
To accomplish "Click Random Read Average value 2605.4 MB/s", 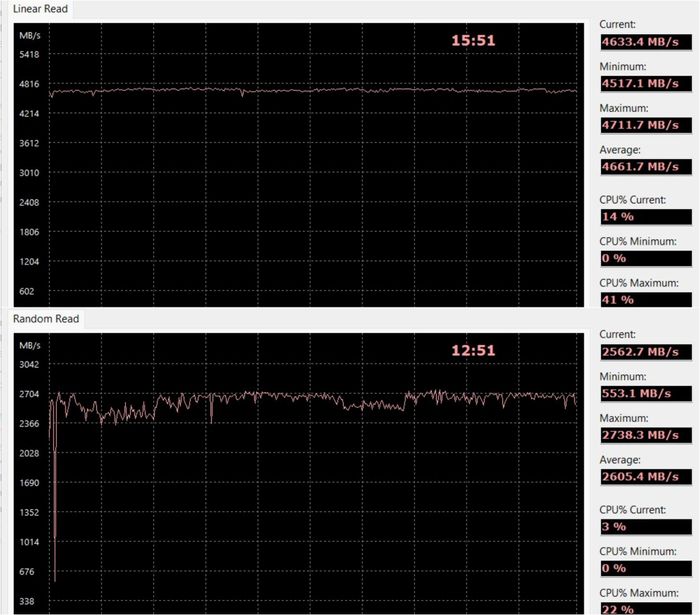I will (x=646, y=477).
